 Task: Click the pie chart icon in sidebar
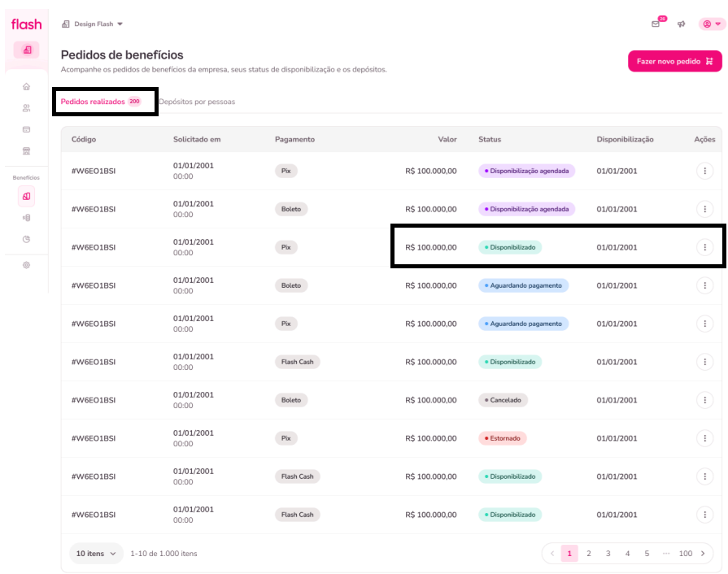[26, 239]
